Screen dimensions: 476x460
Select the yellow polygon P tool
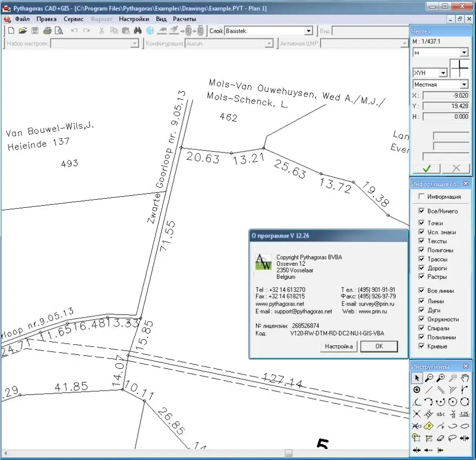point(429,426)
